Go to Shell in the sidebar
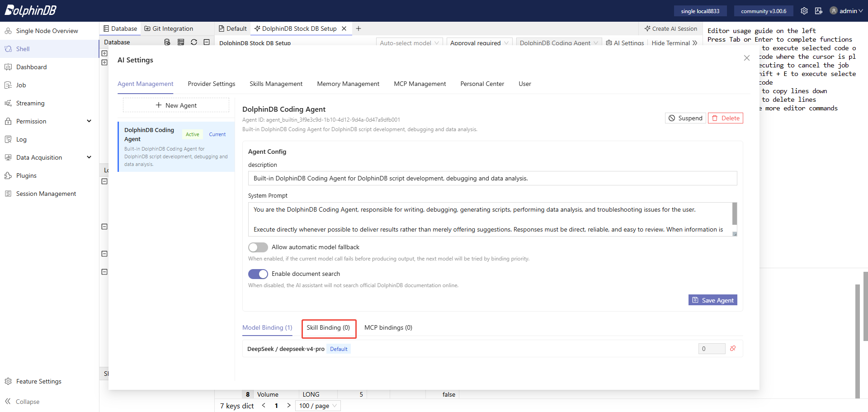Viewport: 868px width, 412px height. [49, 49]
